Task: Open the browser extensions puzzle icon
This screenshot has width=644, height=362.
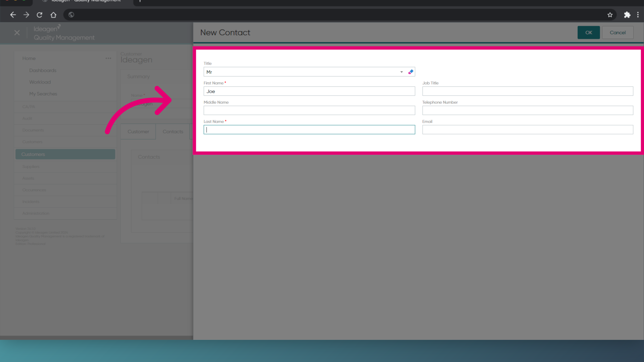Action: click(x=627, y=15)
